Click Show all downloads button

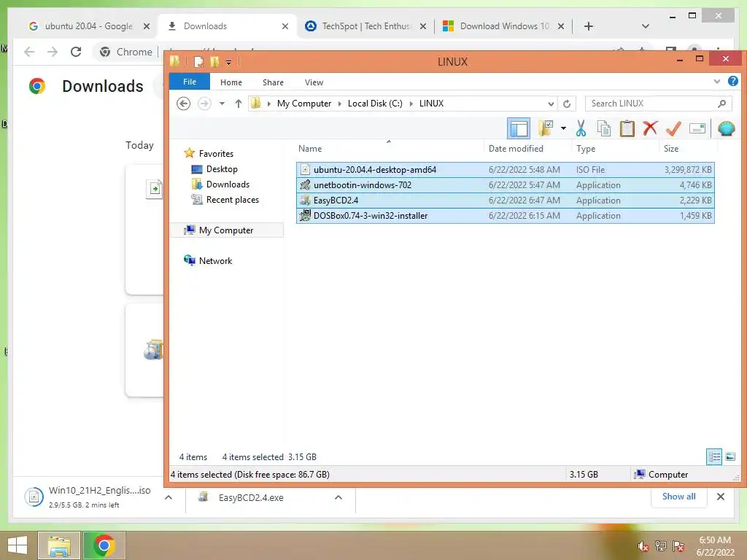[x=679, y=496]
